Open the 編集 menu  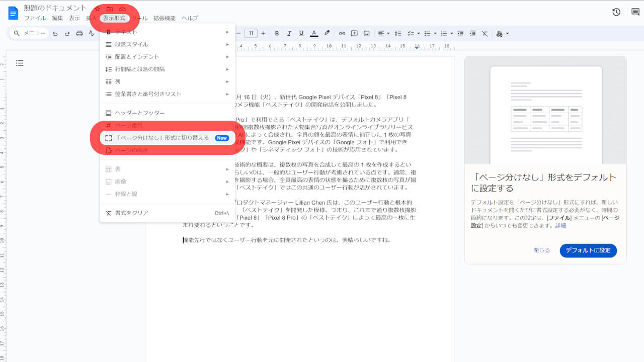coord(58,18)
